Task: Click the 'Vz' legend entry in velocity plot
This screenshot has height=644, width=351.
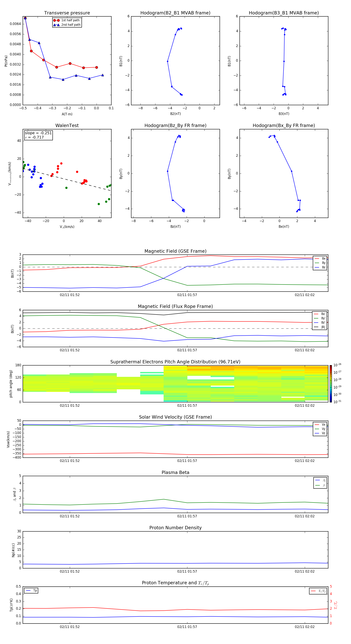Action: [320, 433]
